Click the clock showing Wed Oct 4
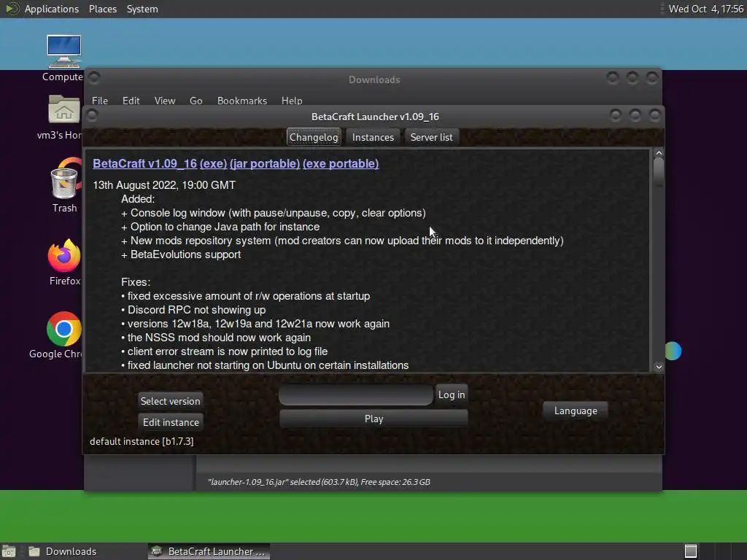Viewport: 747px width, 560px height. 706,9
